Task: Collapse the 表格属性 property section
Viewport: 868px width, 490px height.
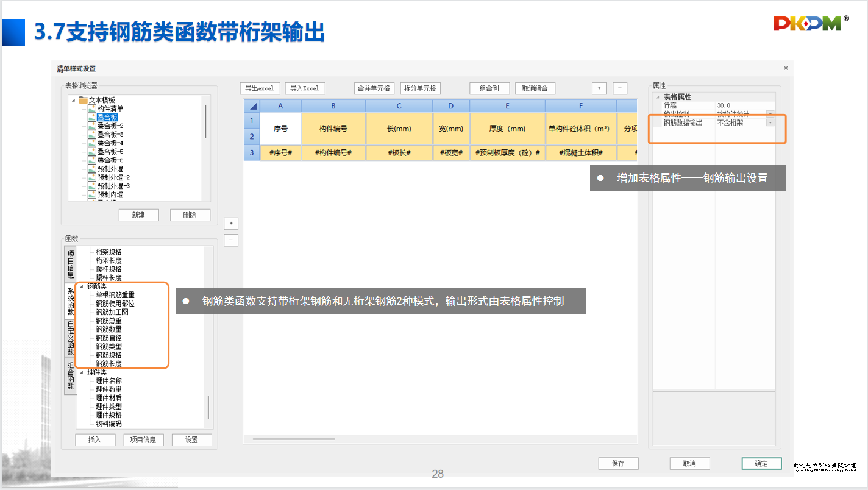Action: click(658, 98)
